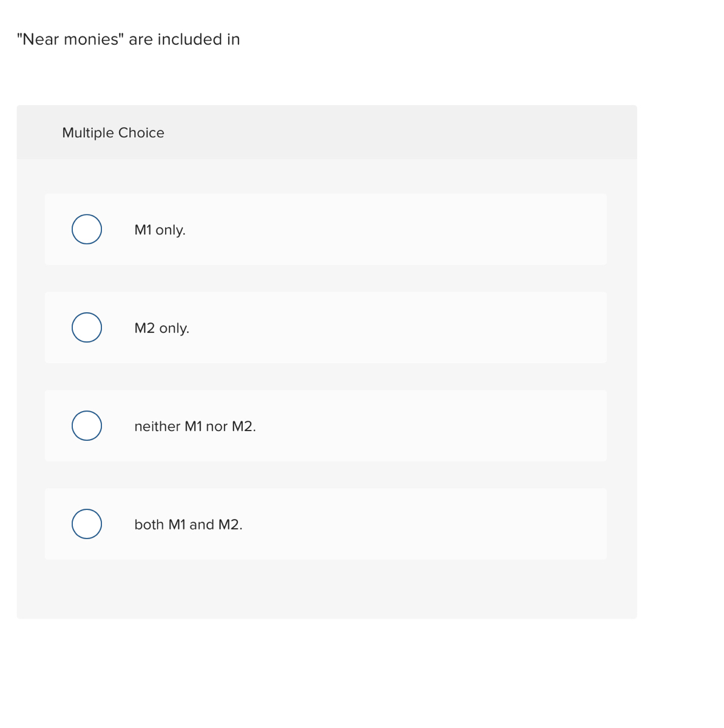The image size is (724, 728).
Task: Click the "M2 only." answer text
Action: [161, 328]
